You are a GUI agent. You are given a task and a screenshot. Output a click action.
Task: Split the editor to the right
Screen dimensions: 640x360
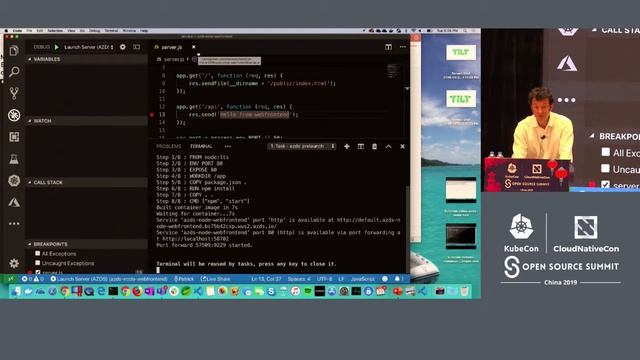click(x=388, y=47)
